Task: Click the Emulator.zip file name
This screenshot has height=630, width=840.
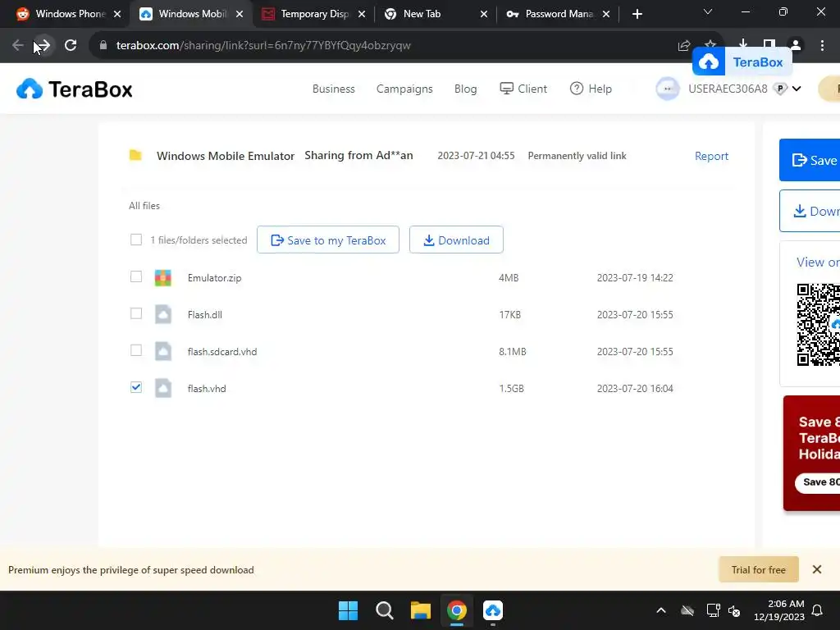Action: 214,278
